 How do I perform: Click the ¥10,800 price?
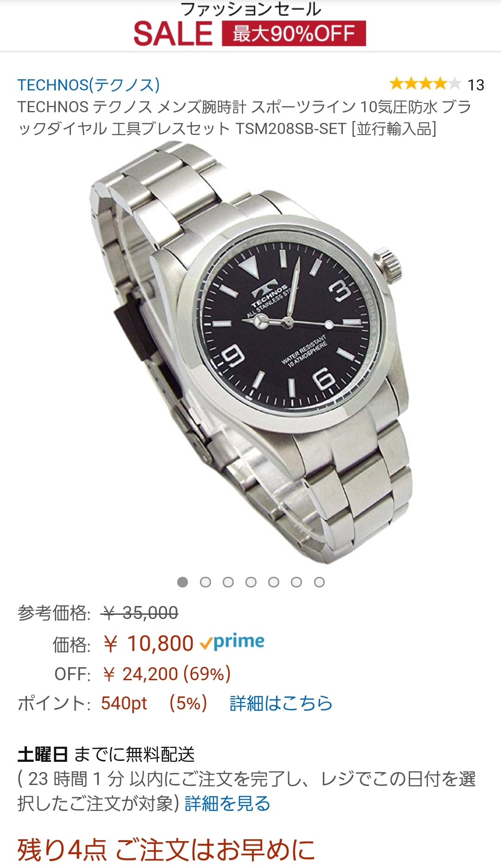coord(148,644)
